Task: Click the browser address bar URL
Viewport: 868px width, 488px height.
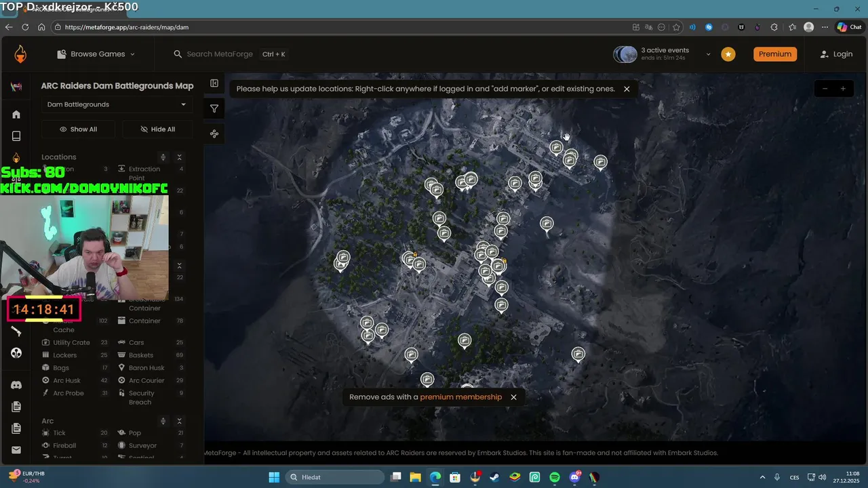Action: click(x=127, y=27)
